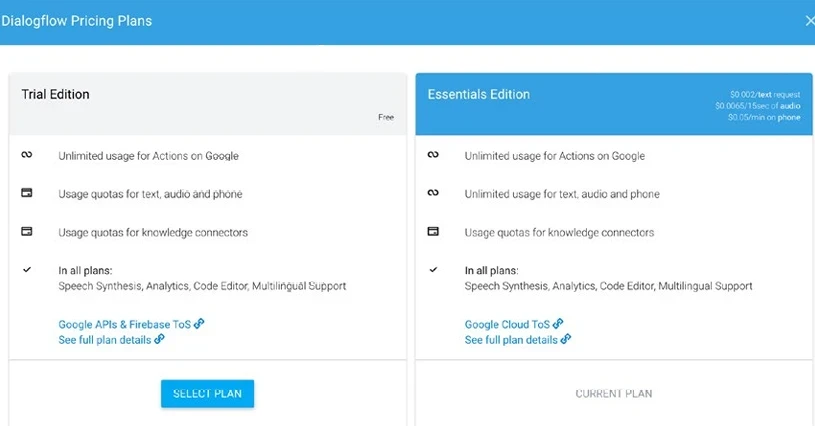815x426 pixels.
Task: Open Google Cloud ToS link
Action: [507, 324]
